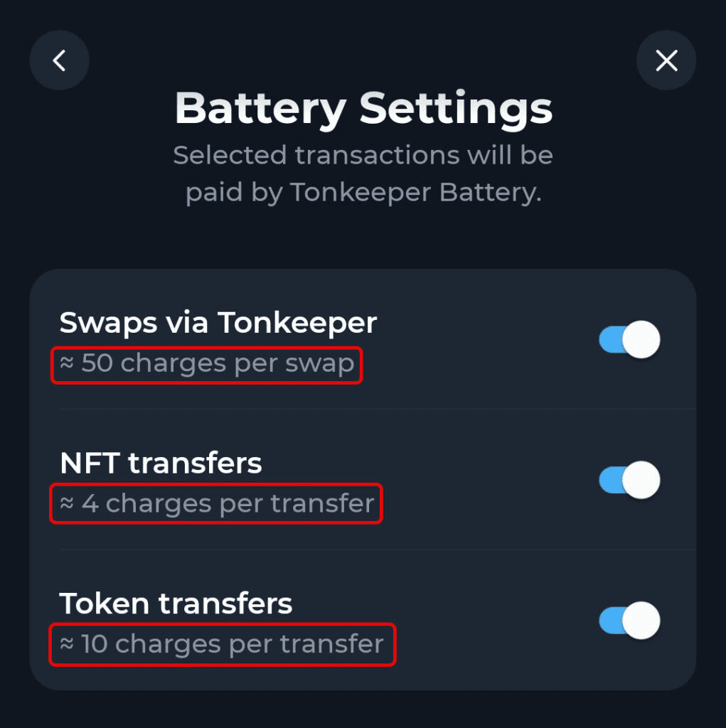Image resolution: width=726 pixels, height=728 pixels.
Task: Toggle the Token transfers switch
Action: pos(629,621)
